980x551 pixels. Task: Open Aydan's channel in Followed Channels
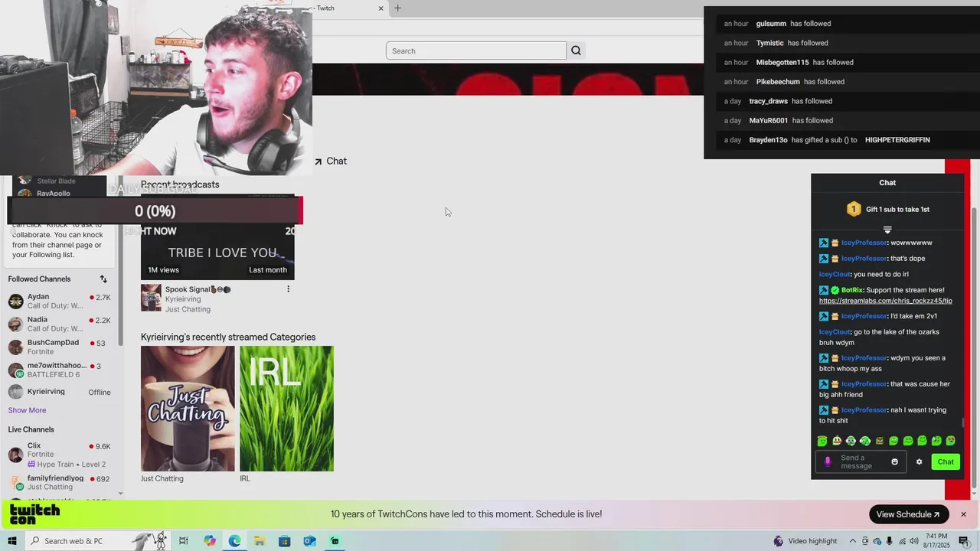[x=59, y=301]
